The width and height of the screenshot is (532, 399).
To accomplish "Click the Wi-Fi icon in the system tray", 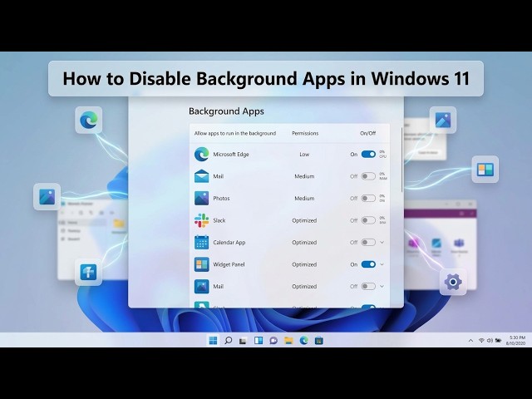I will [x=481, y=340].
